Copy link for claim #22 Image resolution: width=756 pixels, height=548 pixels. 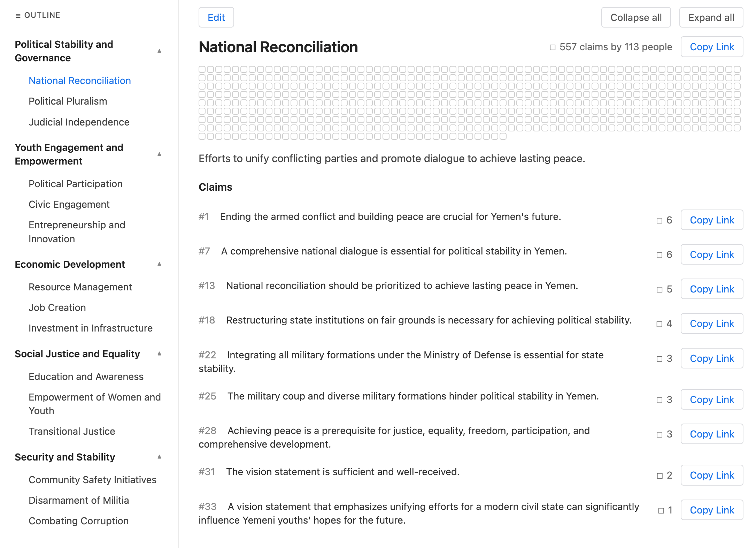click(711, 358)
